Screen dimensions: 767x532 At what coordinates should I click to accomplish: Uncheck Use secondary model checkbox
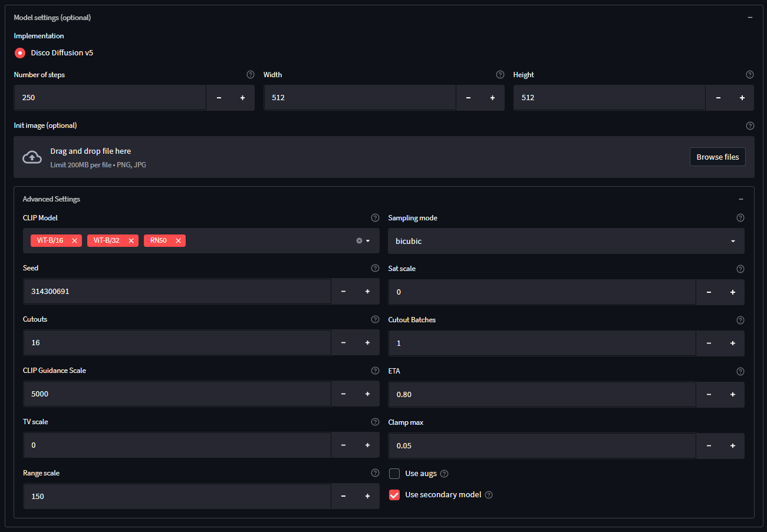(x=394, y=495)
